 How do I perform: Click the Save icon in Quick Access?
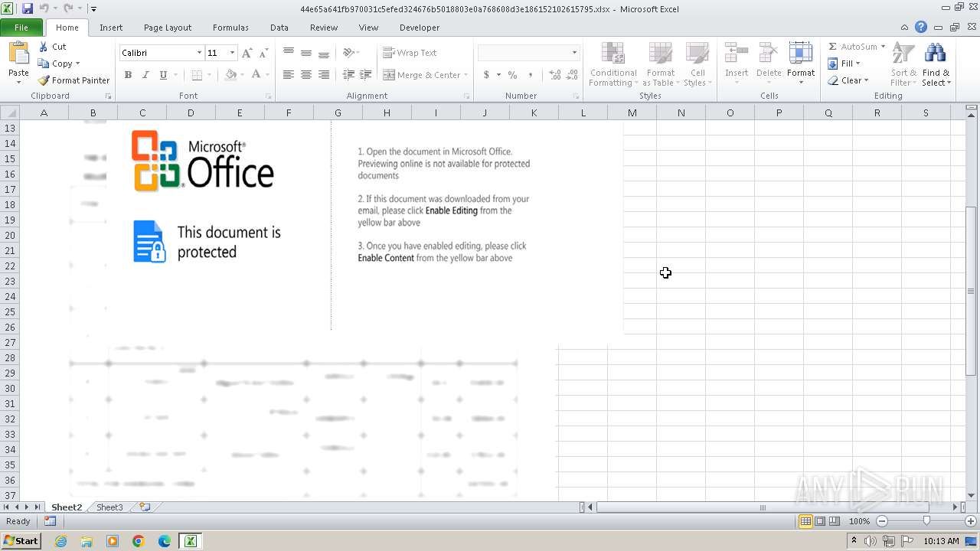tap(28, 8)
